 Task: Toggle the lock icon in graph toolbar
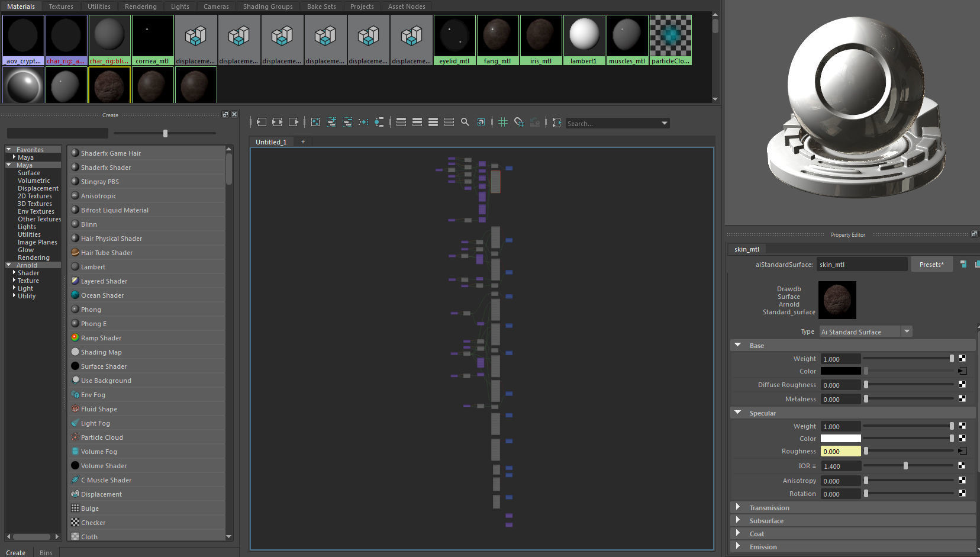point(535,122)
